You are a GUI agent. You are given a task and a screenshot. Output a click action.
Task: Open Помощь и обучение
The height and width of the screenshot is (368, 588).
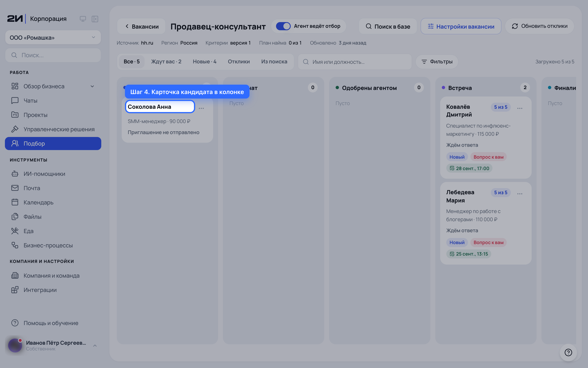coord(53,323)
